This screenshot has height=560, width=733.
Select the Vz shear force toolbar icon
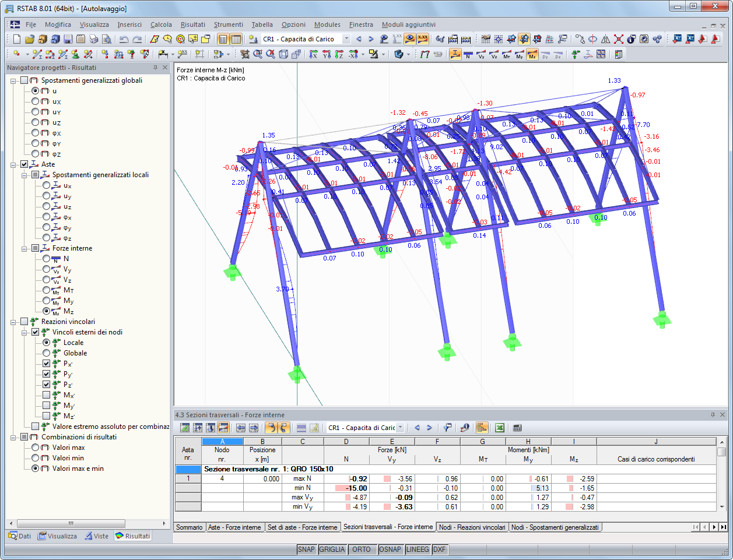pyautogui.click(x=494, y=55)
